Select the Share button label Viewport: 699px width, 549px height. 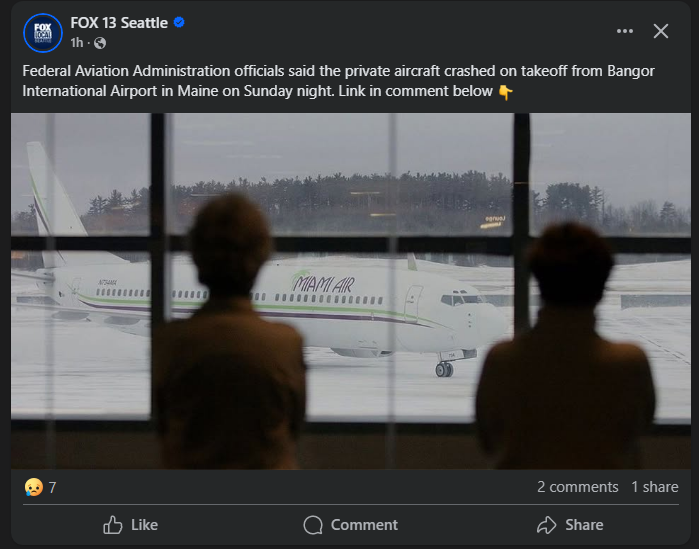pos(584,525)
